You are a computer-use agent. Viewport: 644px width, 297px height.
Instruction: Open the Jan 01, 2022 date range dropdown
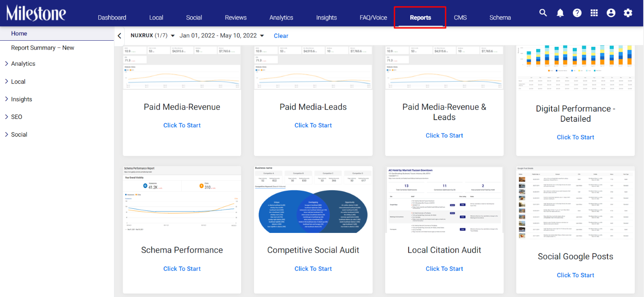(222, 35)
